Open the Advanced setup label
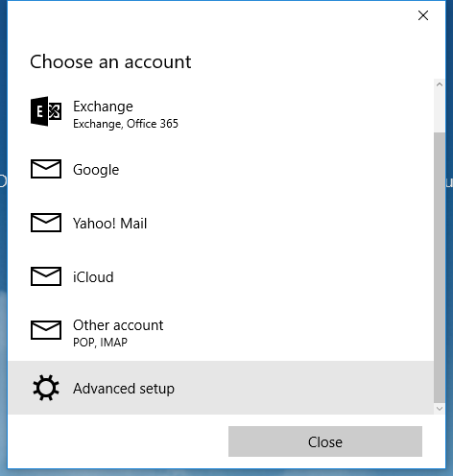 [124, 389]
